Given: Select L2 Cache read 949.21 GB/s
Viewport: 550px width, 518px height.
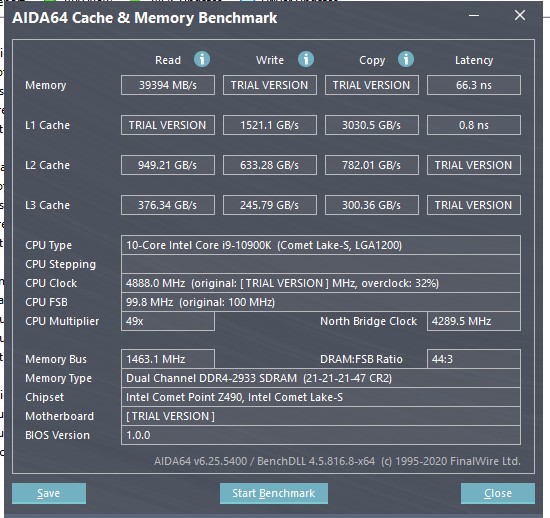Looking at the screenshot, I should click(168, 165).
